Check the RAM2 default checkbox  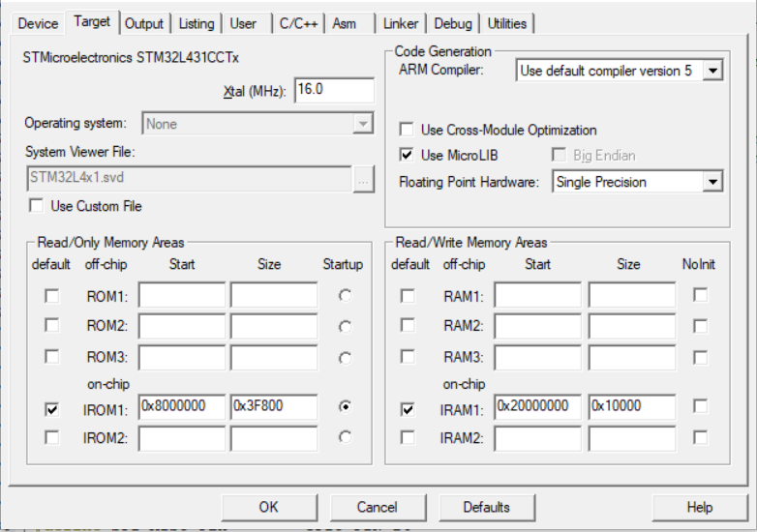408,326
